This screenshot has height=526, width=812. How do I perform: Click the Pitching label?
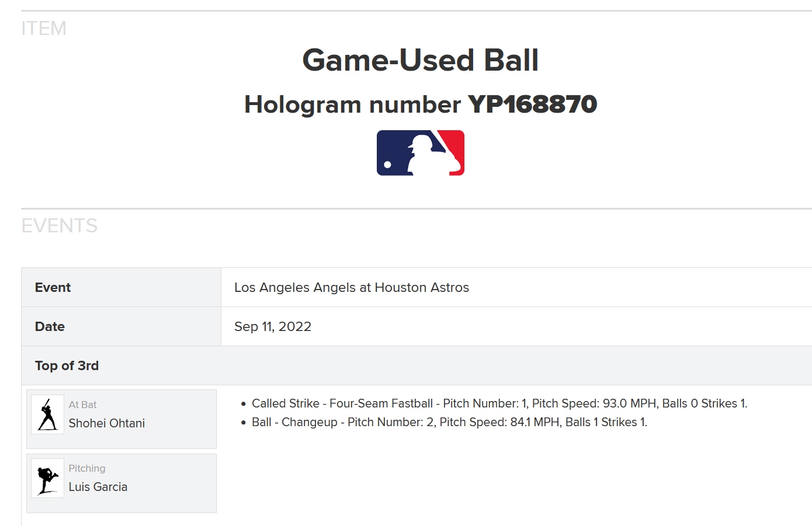tap(87, 468)
